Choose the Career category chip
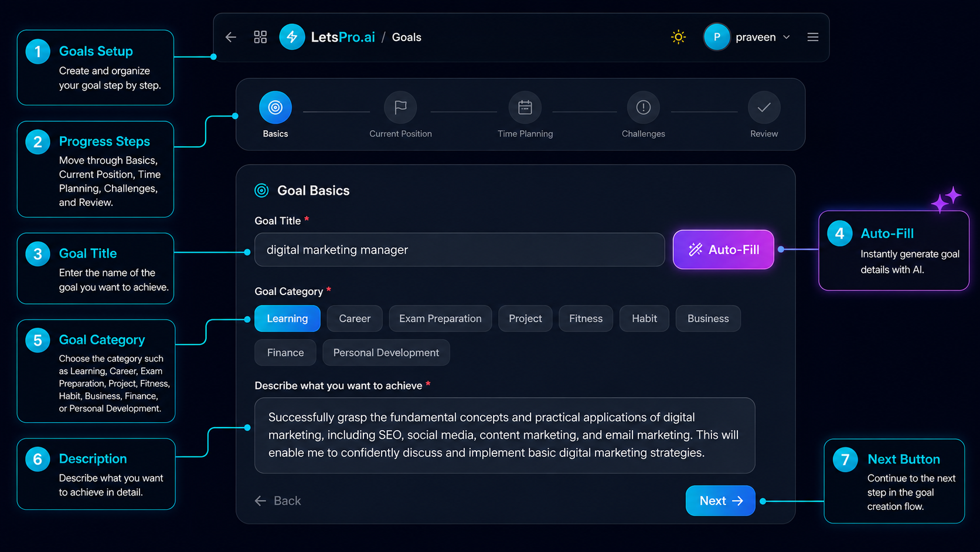Image resolution: width=980 pixels, height=552 pixels. [355, 319]
